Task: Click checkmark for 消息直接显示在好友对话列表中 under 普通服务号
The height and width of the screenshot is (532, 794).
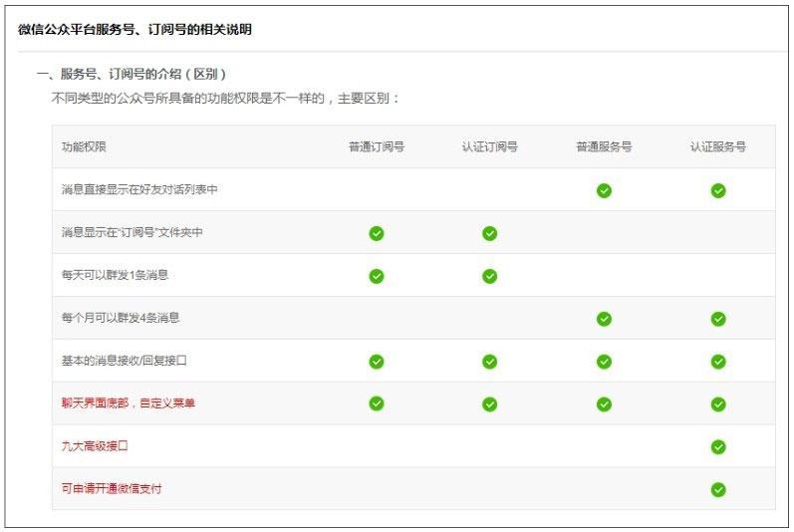Action: click(604, 191)
